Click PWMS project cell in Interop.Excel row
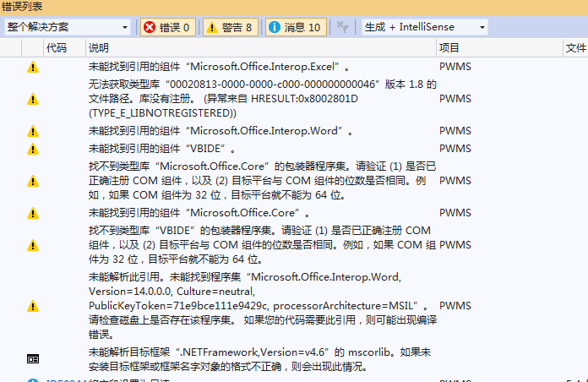 click(455, 67)
